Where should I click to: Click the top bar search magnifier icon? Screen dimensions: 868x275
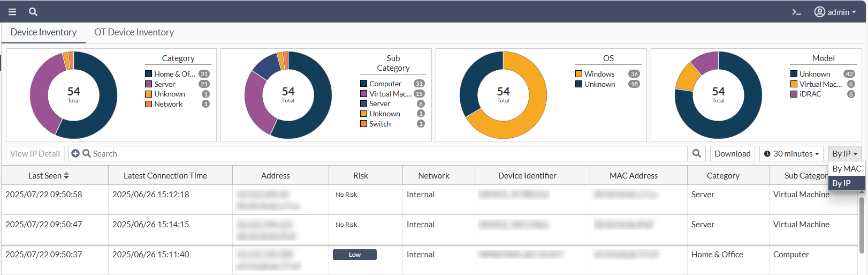[33, 12]
